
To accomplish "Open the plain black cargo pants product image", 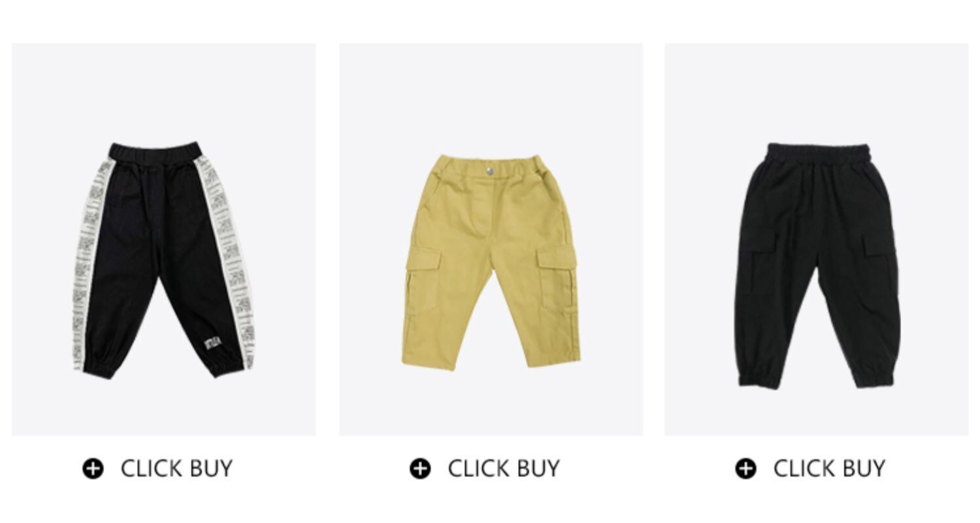I will point(817,239).
